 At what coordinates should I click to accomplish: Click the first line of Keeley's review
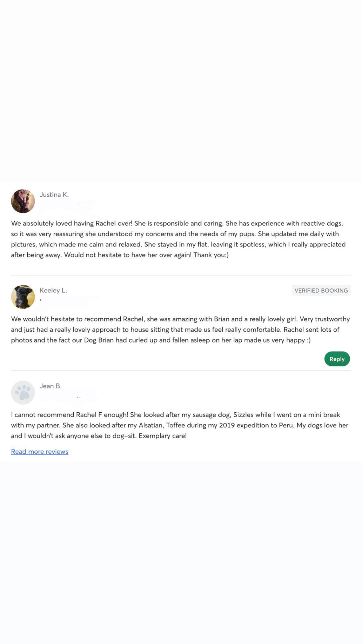point(180,319)
